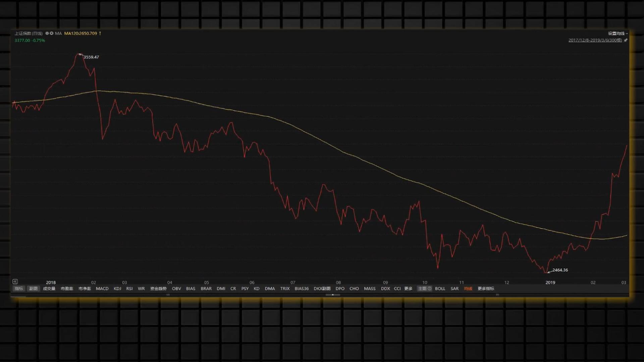Select the 成交量 volume indicator

(49, 289)
